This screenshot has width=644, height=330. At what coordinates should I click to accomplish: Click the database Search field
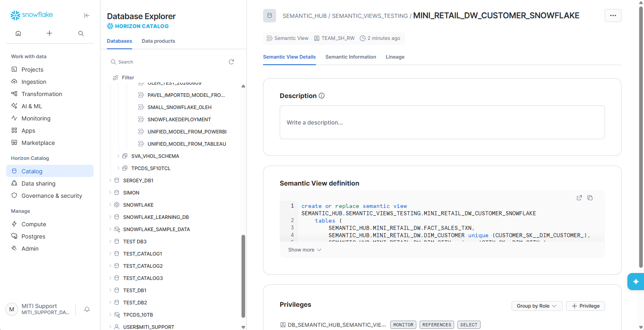click(x=167, y=62)
